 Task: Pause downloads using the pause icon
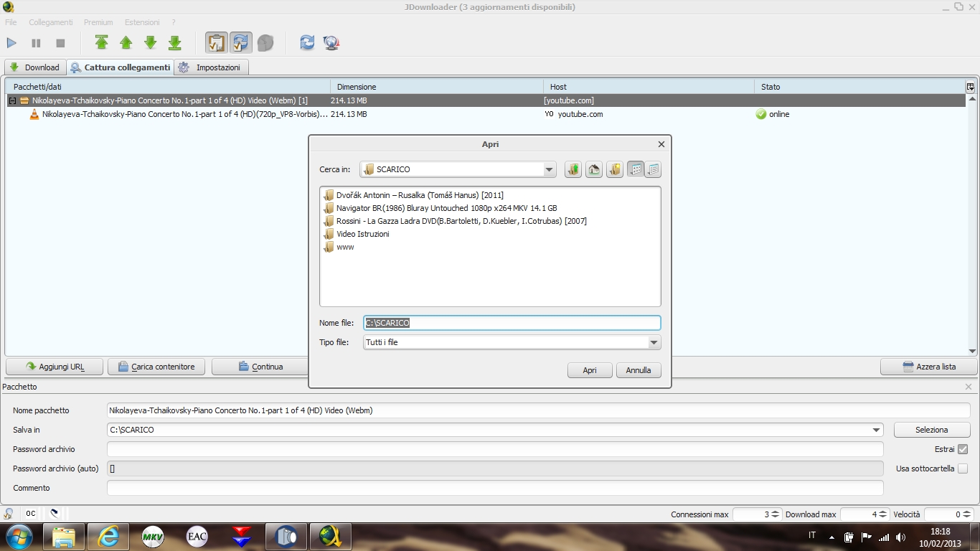[x=36, y=43]
